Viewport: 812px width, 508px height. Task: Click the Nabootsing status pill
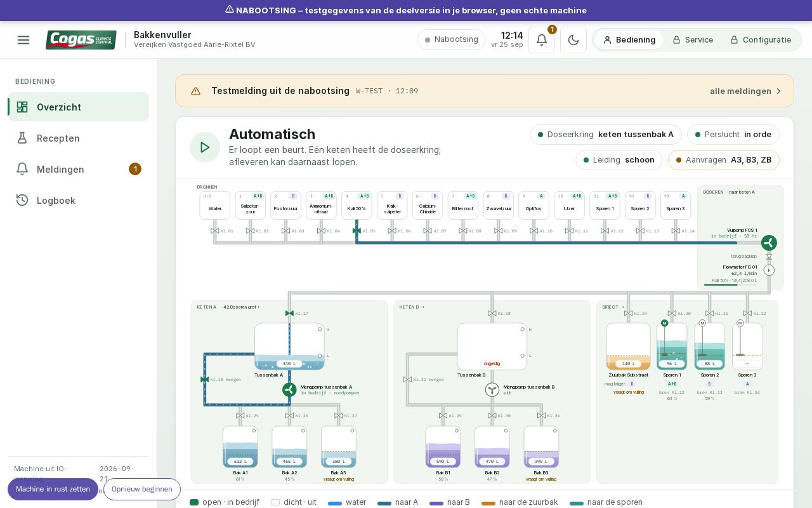[x=452, y=40]
